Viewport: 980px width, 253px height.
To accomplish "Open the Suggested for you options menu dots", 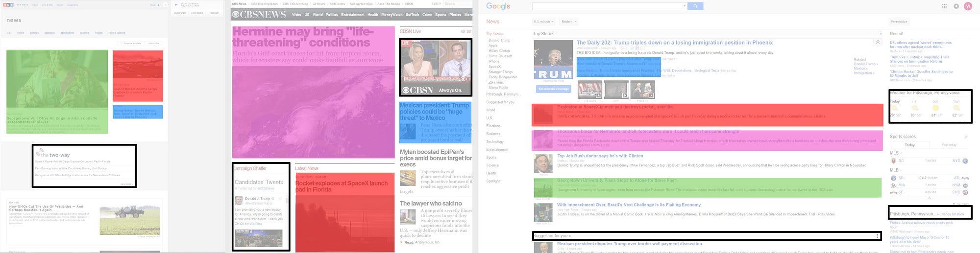I will 877,236.
